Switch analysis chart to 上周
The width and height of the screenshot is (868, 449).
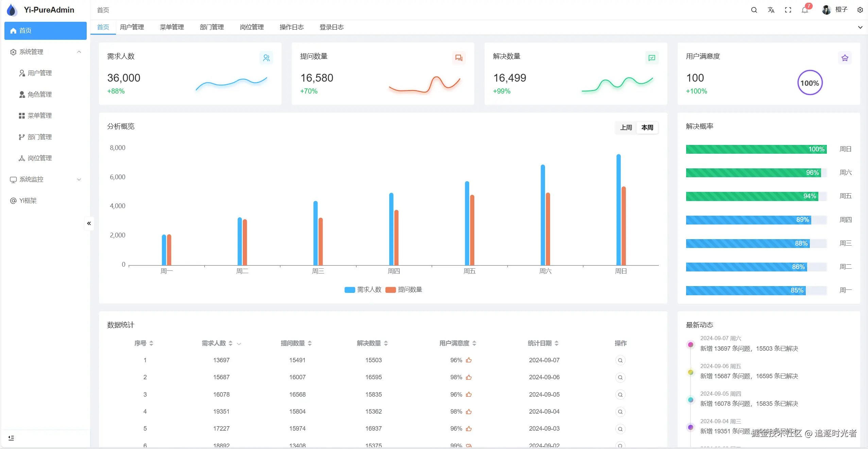pos(626,128)
